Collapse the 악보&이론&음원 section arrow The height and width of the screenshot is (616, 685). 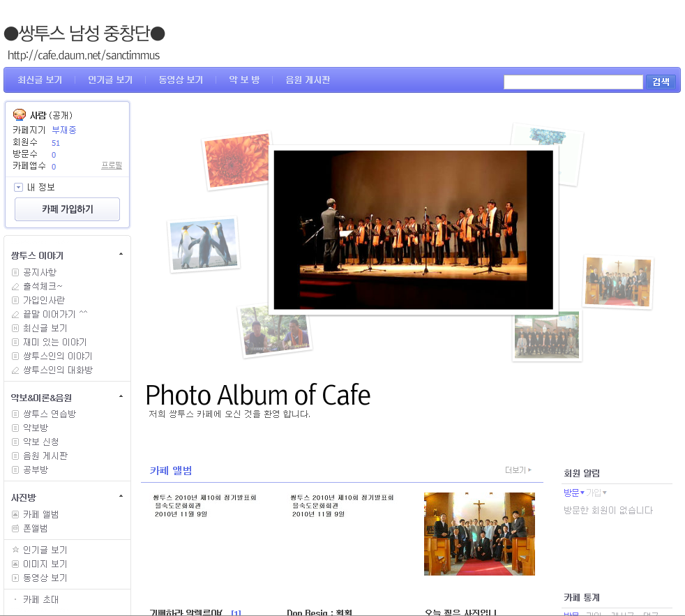click(121, 396)
